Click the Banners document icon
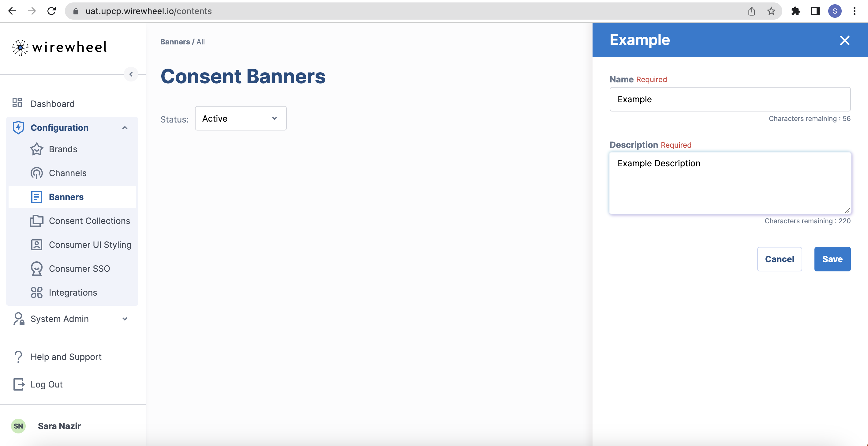 click(36, 197)
